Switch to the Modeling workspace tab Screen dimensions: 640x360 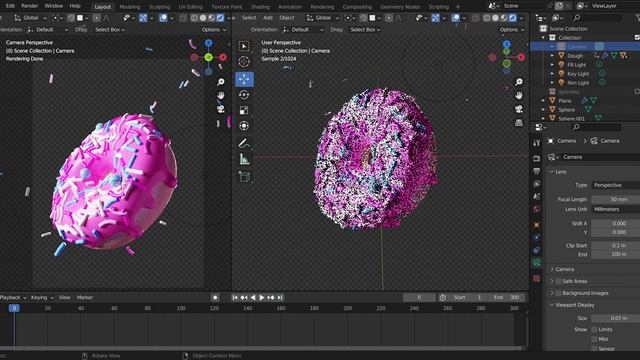click(x=130, y=7)
